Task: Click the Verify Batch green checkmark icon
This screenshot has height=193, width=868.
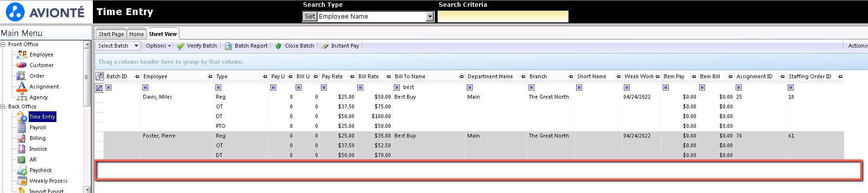Action: pyautogui.click(x=180, y=46)
